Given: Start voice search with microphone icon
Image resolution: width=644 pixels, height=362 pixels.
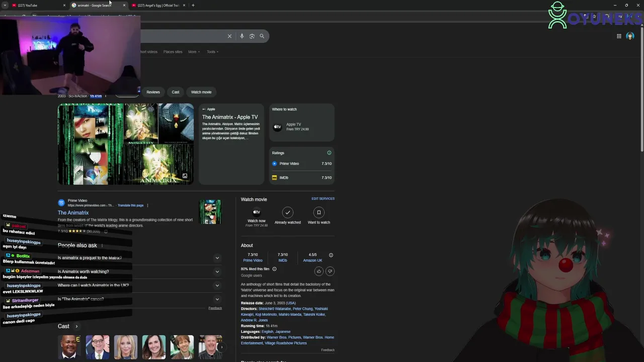Looking at the screenshot, I should click(242, 36).
